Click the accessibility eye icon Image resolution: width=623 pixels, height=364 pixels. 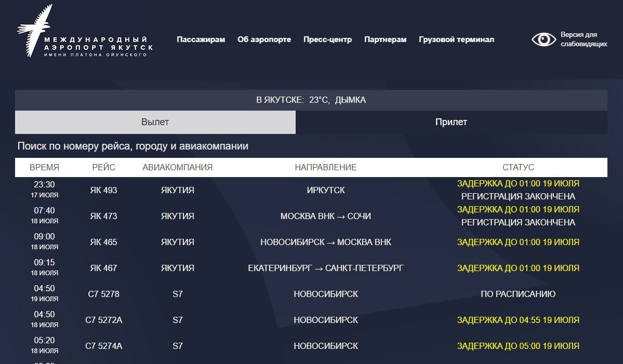point(544,39)
